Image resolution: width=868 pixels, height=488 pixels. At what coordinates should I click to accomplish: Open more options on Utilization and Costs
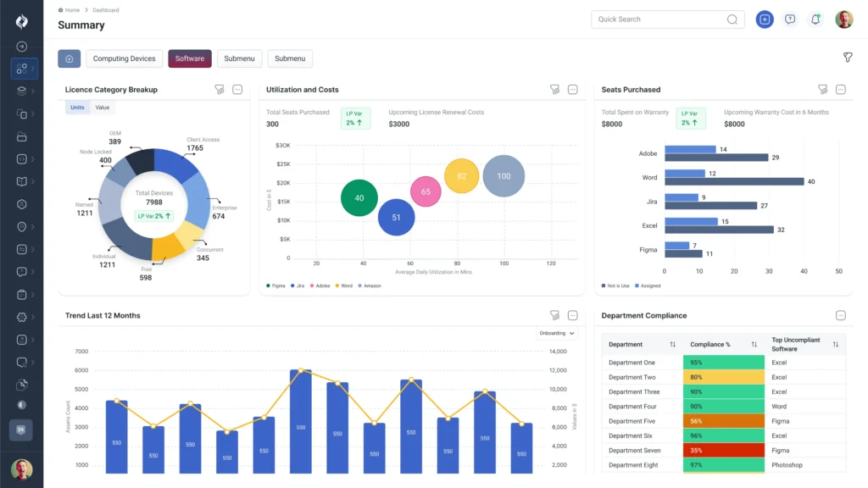(573, 90)
